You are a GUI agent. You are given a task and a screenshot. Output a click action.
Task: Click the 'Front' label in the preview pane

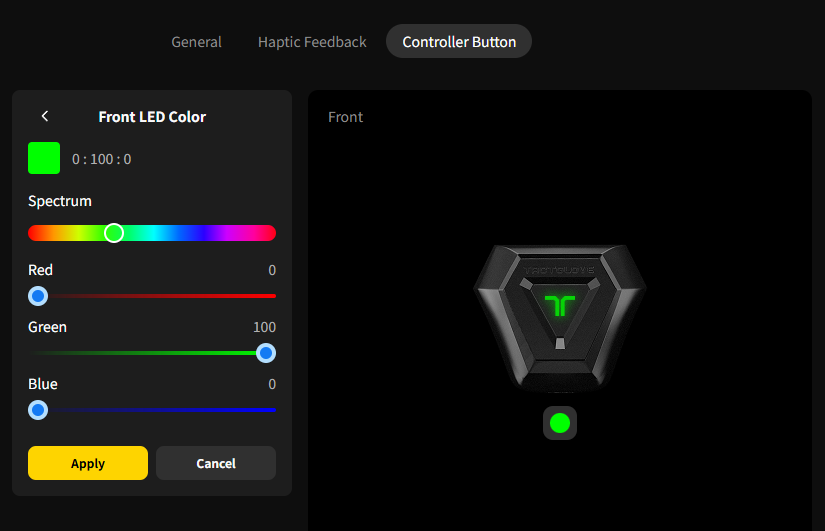pos(345,117)
